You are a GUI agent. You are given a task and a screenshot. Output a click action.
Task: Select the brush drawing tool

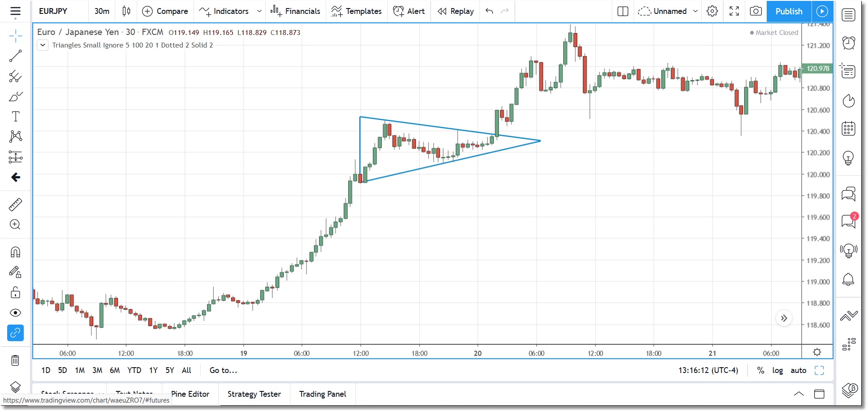click(15, 96)
